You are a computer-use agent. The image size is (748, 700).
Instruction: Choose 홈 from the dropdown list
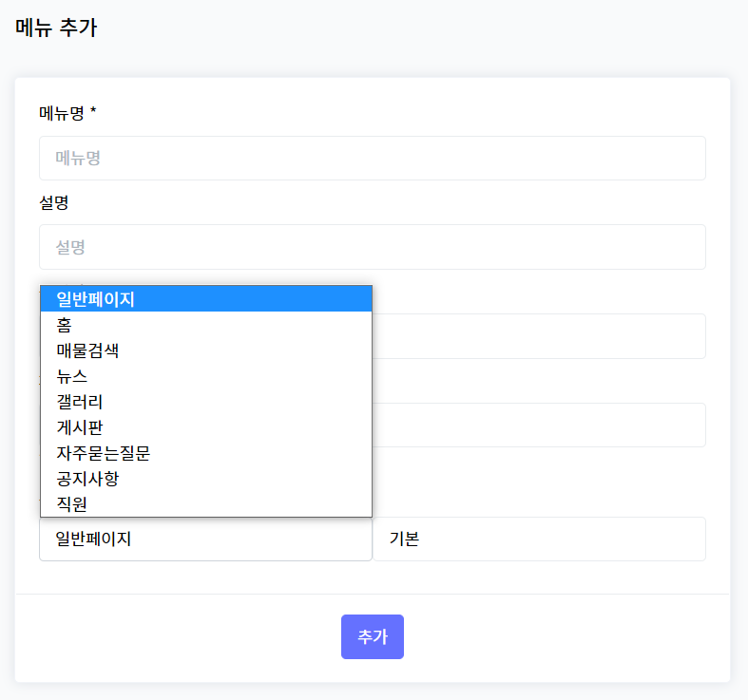tap(206, 325)
